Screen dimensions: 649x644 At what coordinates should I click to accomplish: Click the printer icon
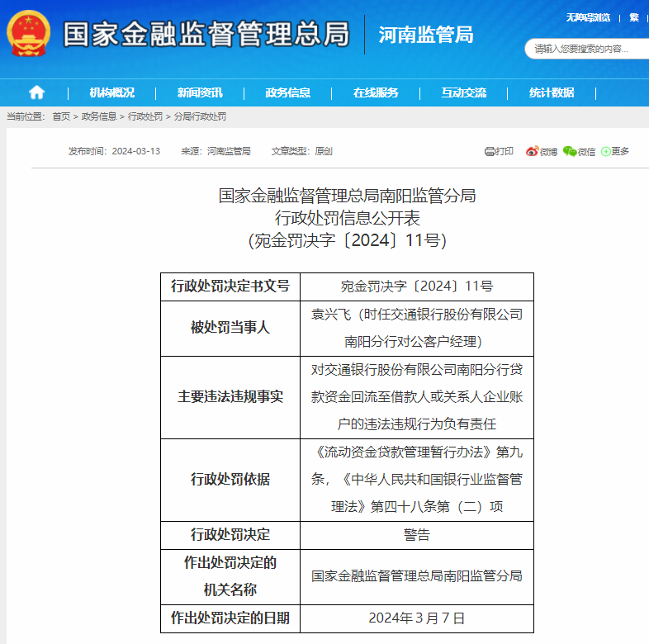pos(490,151)
